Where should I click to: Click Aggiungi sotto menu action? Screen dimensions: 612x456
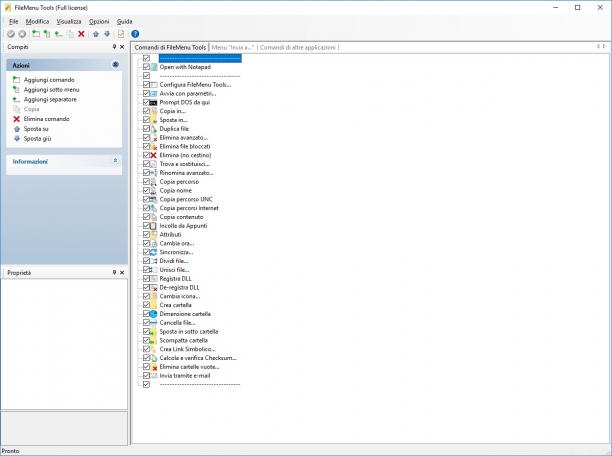click(52, 90)
